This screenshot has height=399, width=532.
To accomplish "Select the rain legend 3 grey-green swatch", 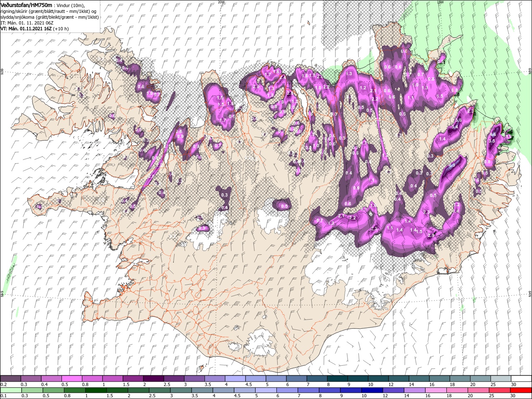I will 181,390.
